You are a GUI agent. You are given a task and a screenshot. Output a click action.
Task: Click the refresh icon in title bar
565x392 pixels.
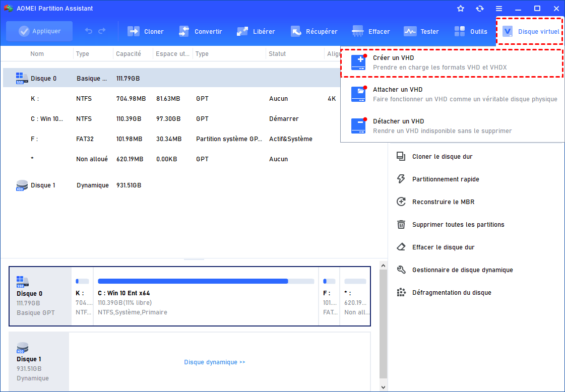coord(480,8)
